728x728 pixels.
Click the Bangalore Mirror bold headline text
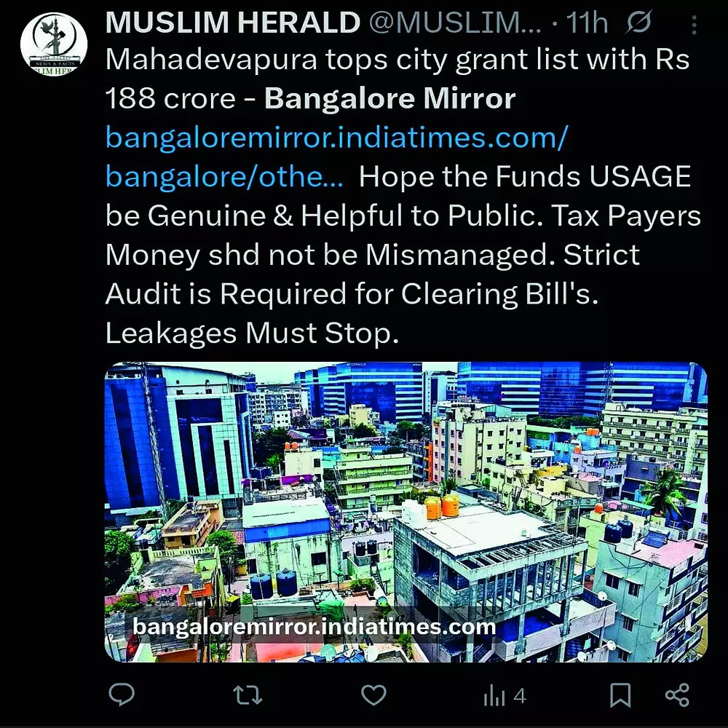390,98
